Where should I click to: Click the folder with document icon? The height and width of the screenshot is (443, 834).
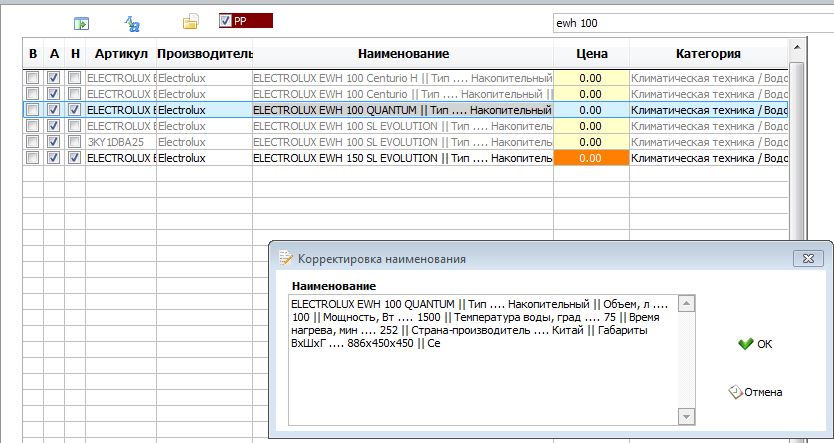190,21
